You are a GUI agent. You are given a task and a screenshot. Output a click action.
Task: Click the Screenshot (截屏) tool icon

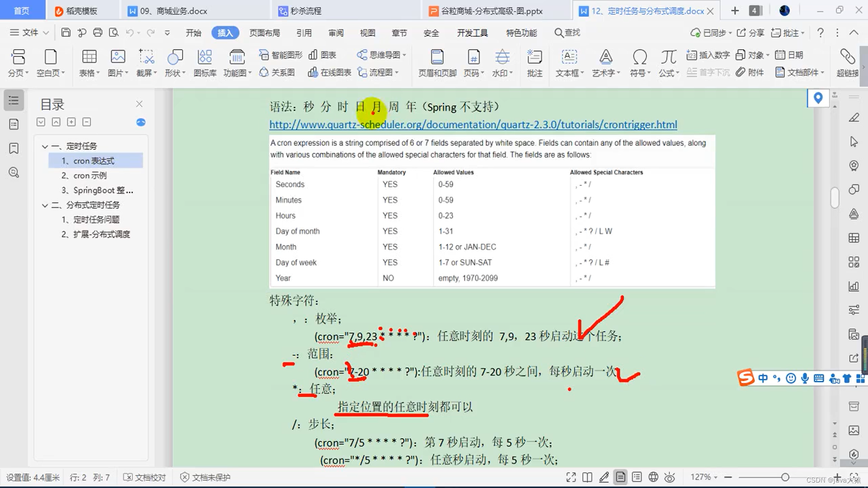pos(146,57)
